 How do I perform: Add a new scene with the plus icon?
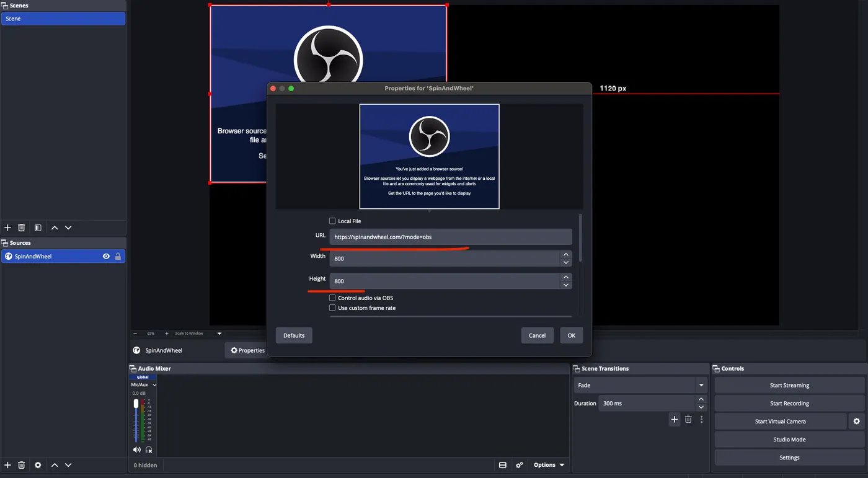[x=7, y=228]
